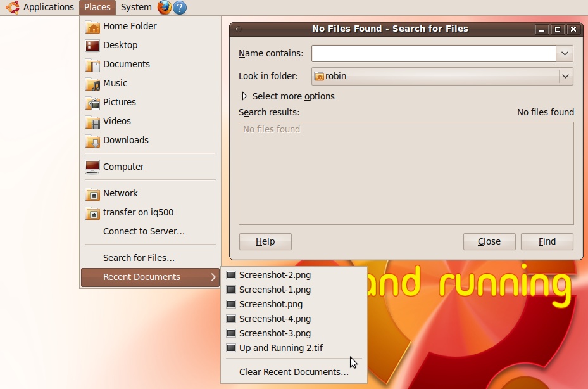
Task: Open the Firefox icon in the top panel
Action: (x=163, y=7)
